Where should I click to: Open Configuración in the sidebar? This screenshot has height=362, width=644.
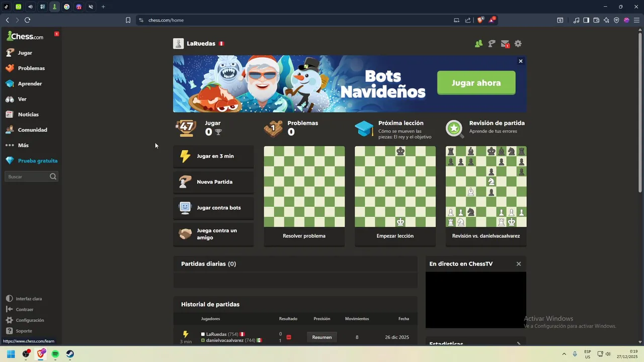tap(25, 320)
